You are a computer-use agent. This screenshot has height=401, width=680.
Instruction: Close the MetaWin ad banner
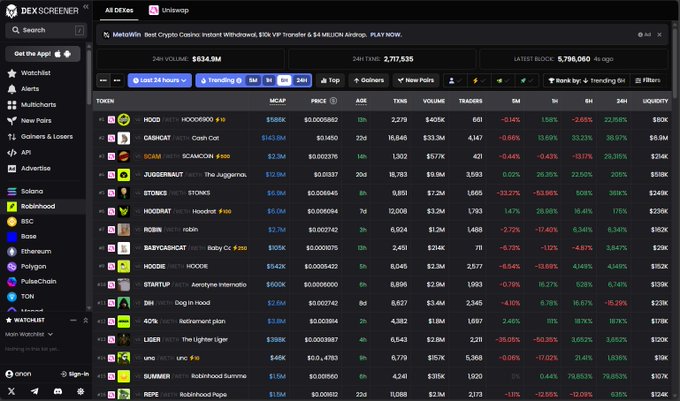tap(660, 35)
